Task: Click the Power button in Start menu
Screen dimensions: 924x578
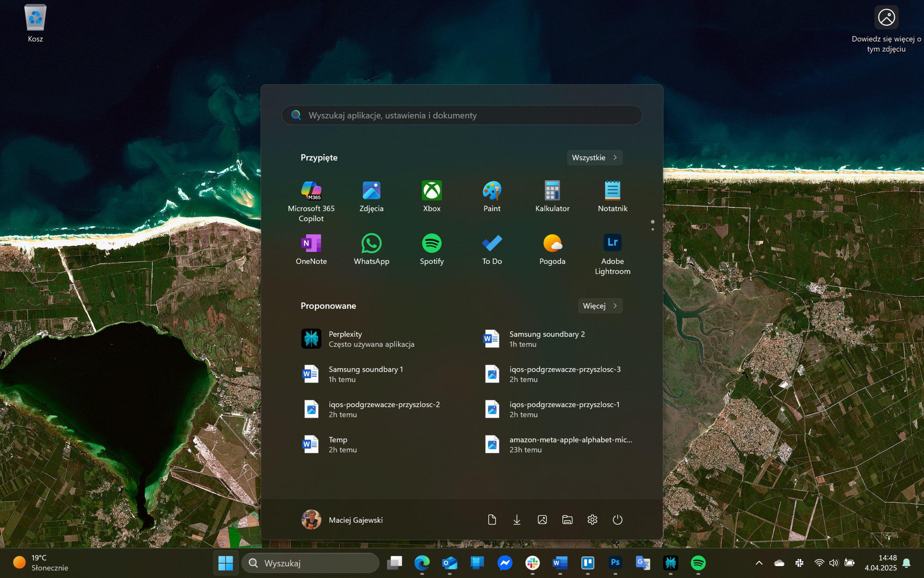Action: coord(618,519)
